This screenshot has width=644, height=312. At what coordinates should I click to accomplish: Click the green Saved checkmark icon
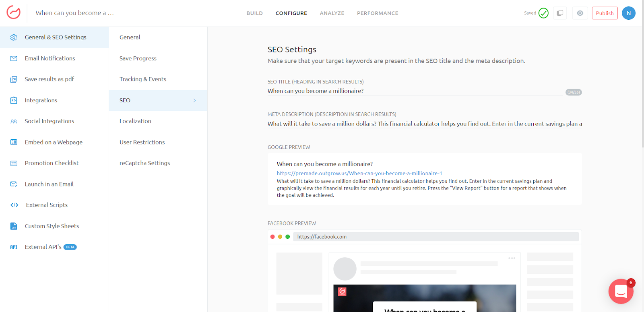pos(543,13)
